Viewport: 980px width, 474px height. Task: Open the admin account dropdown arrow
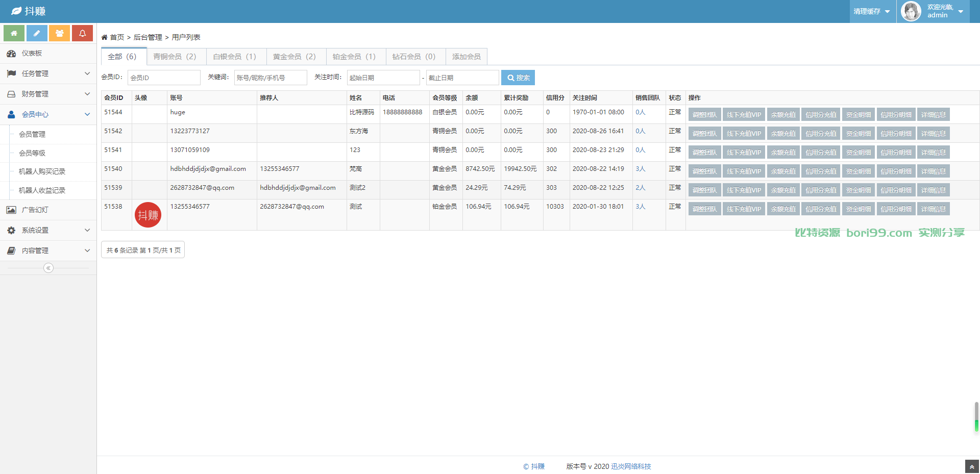pos(961,12)
